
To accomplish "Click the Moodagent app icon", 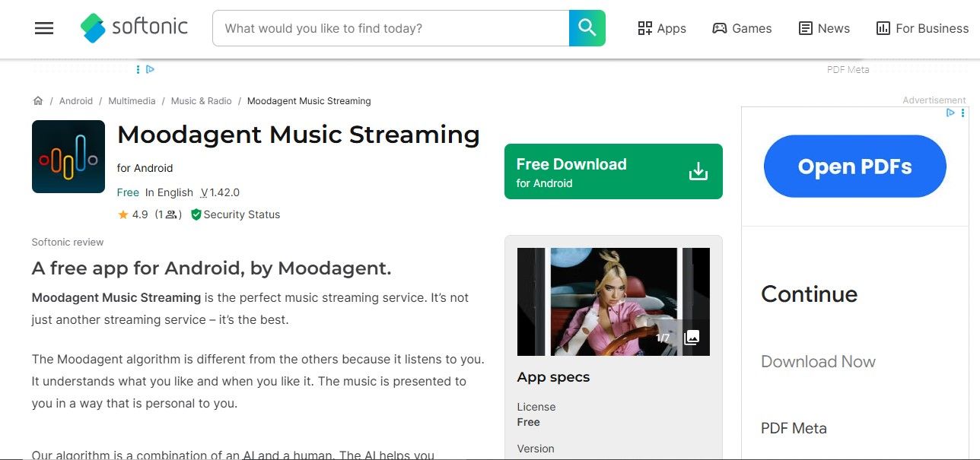I will click(68, 157).
